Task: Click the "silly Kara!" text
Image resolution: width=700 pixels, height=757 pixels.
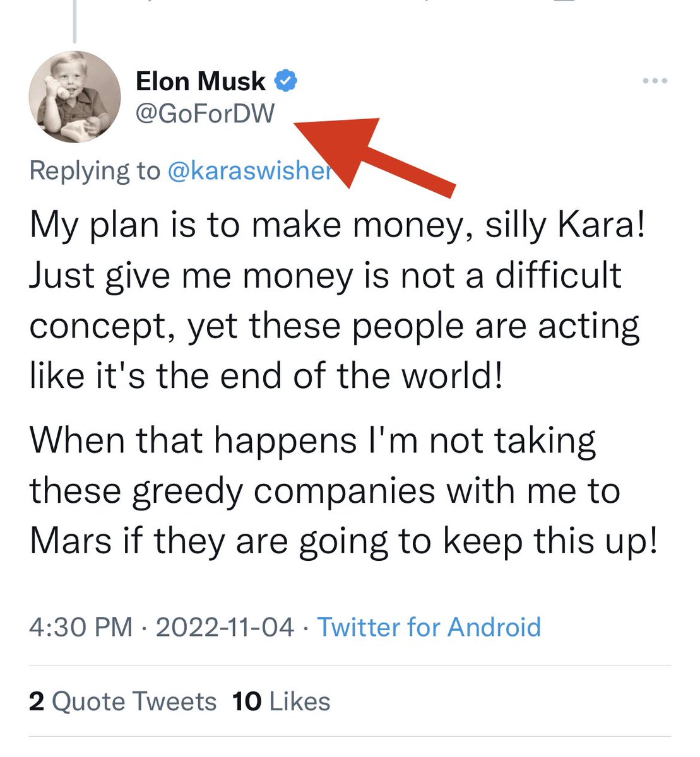Action: tap(565, 225)
